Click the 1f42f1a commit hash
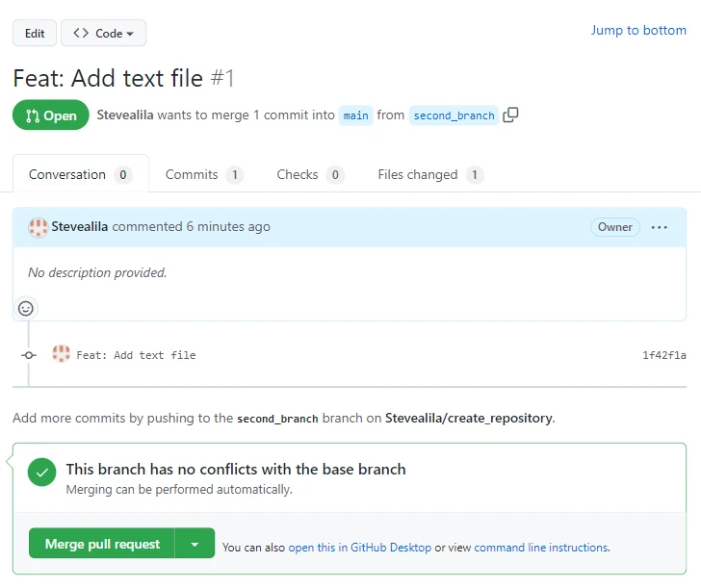This screenshot has width=701, height=588. tap(664, 355)
